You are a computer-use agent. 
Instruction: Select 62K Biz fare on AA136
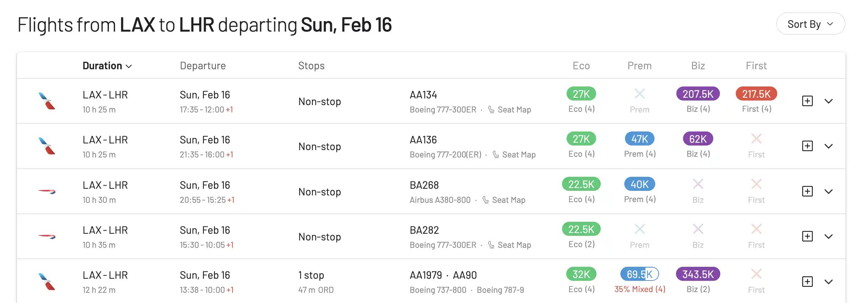[698, 139]
